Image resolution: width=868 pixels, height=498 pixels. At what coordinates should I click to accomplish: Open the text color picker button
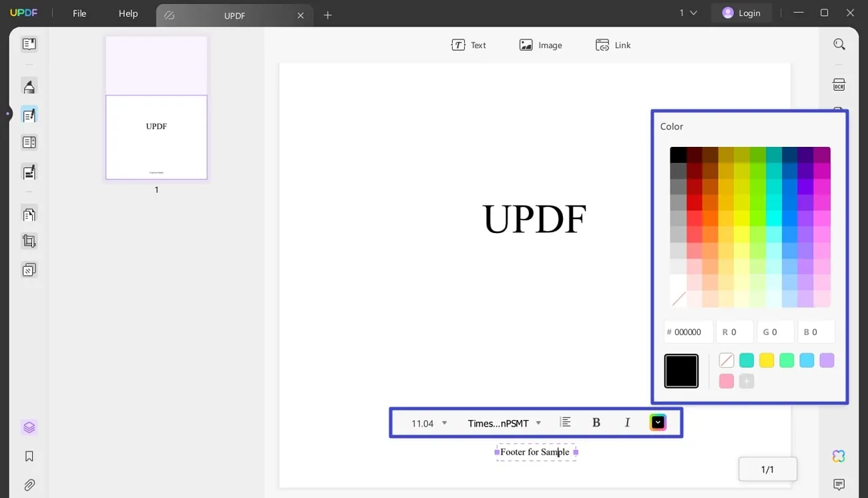(x=658, y=423)
